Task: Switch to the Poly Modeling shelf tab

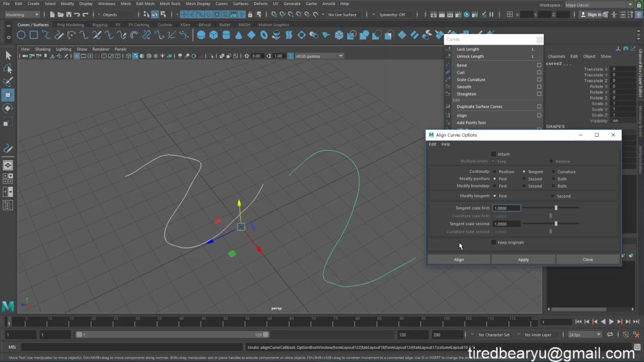Action: point(70,25)
